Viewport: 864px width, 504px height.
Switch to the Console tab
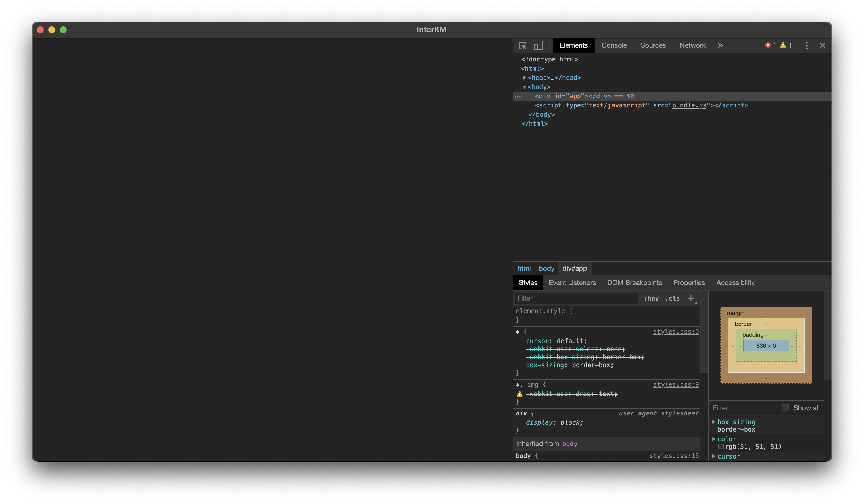[x=614, y=46]
